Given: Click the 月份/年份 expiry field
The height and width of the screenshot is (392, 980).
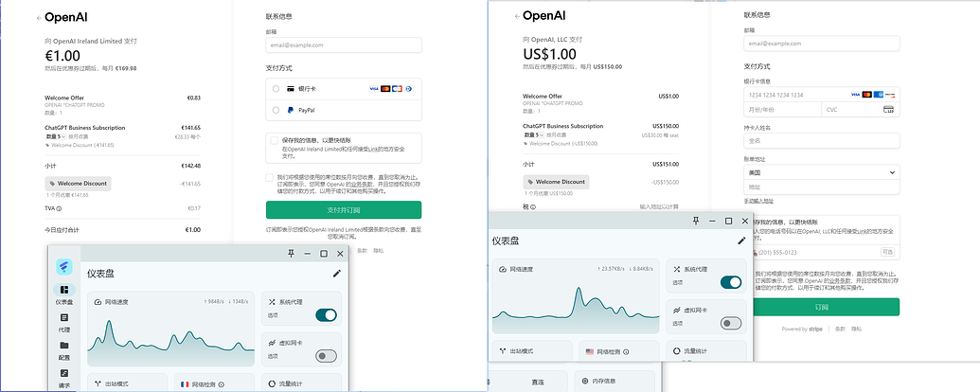Looking at the screenshot, I should tap(782, 110).
